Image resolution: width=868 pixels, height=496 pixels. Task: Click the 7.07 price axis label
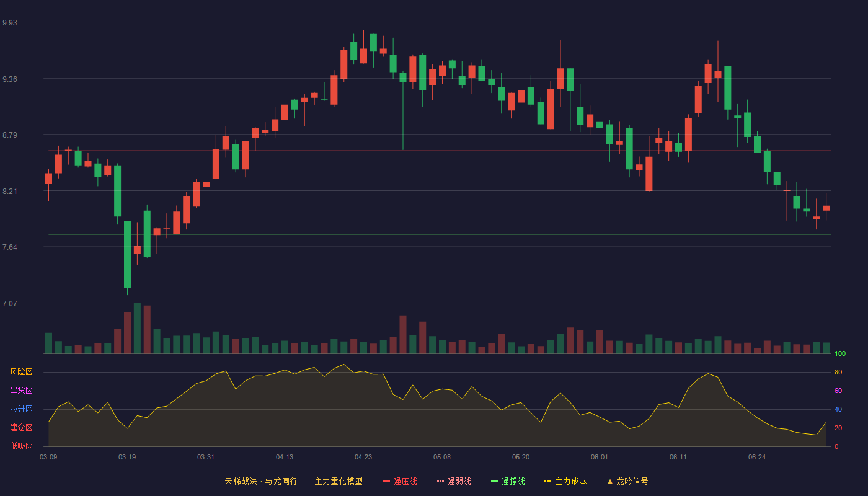[x=10, y=304]
